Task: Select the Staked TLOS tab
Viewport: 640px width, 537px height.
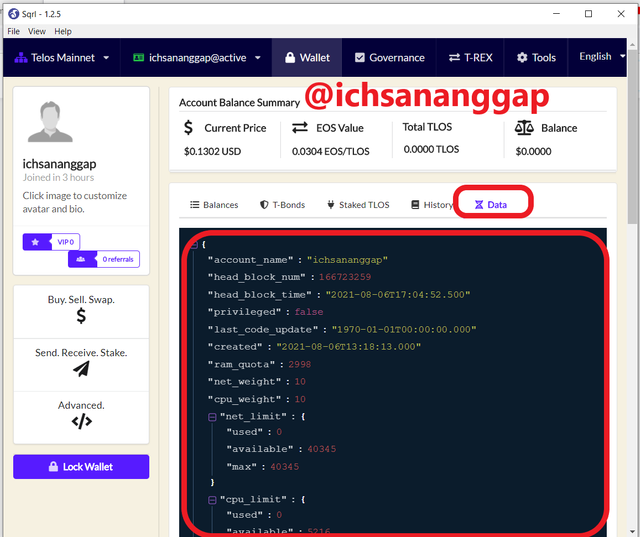Action: tap(358, 205)
